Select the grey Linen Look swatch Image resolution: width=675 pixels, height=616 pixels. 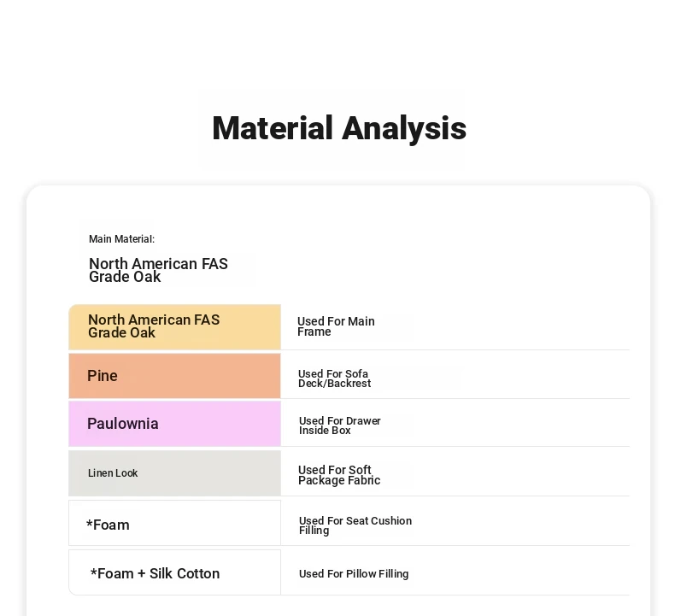click(175, 473)
